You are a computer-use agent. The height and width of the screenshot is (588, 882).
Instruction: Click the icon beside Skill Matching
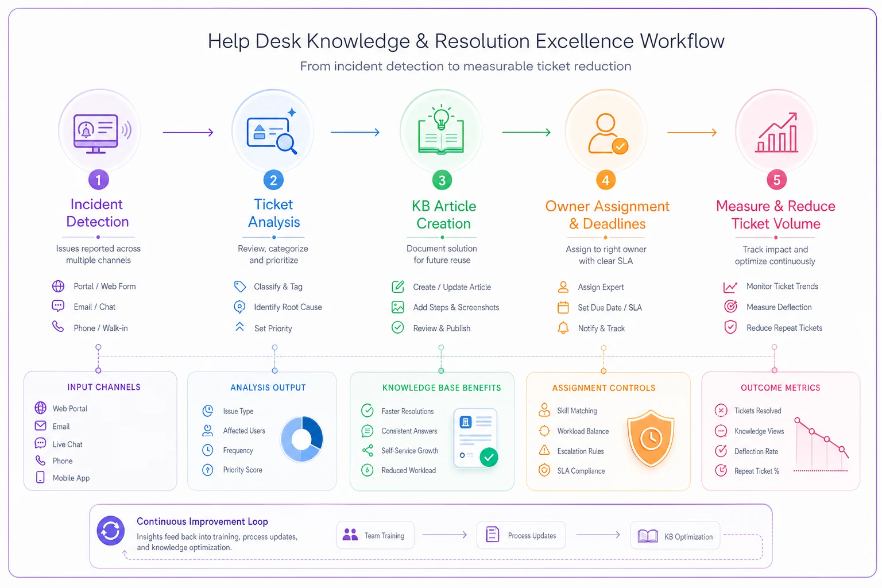point(544,410)
